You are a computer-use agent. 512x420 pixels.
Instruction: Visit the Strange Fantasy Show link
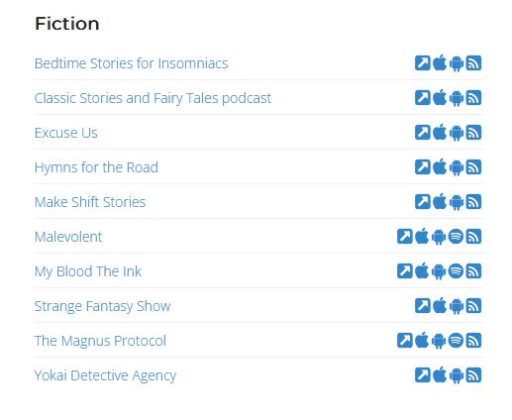[103, 306]
